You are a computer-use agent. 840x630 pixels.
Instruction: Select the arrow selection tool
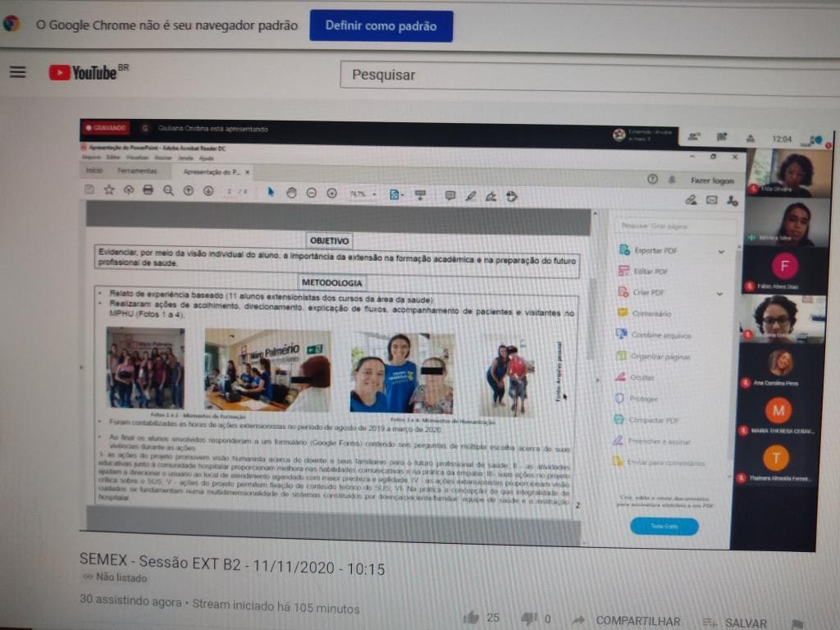point(271,192)
